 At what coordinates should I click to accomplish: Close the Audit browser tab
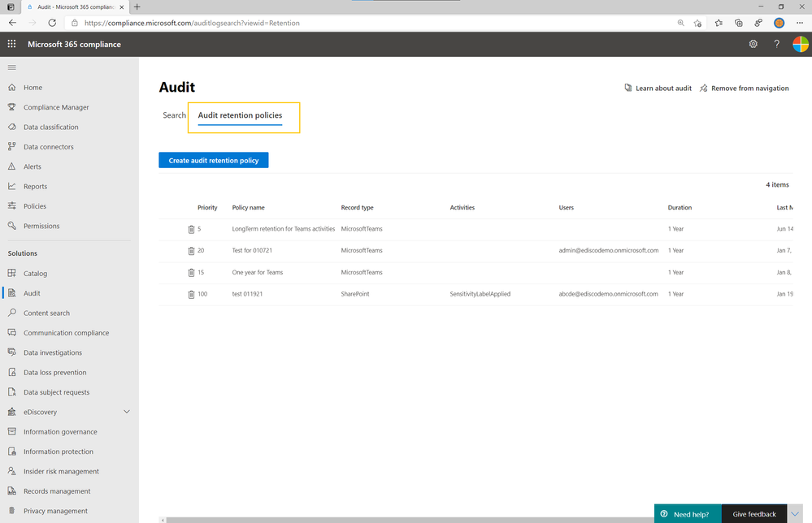122,7
